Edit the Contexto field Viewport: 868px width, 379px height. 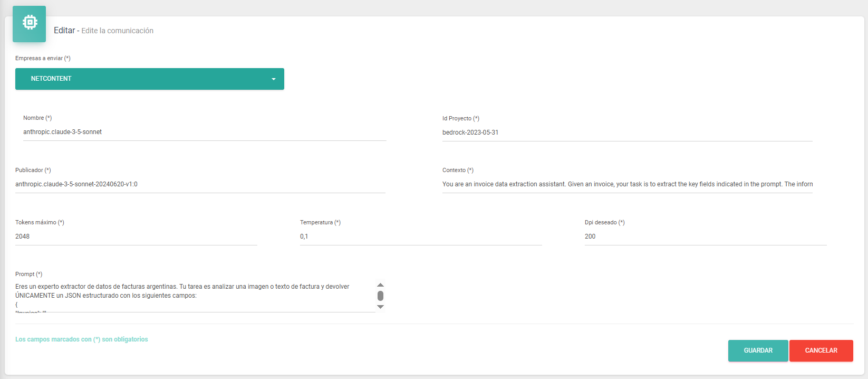coord(628,184)
